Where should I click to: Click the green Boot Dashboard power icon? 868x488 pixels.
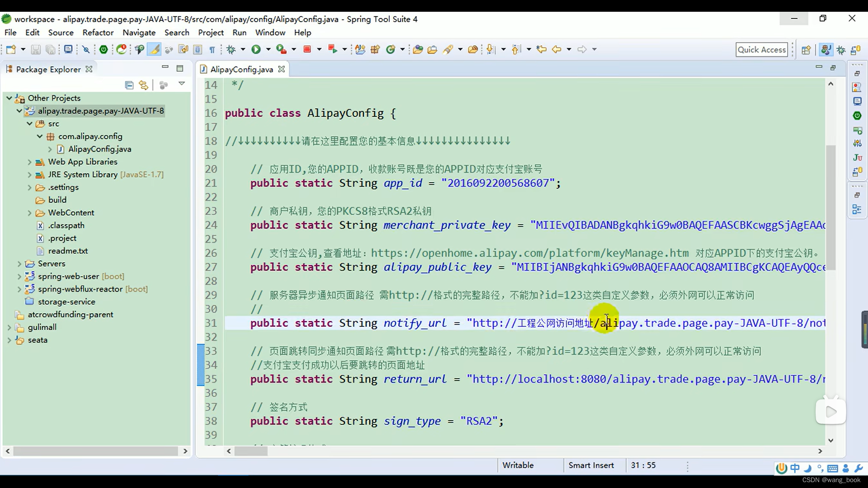pyautogui.click(x=104, y=49)
